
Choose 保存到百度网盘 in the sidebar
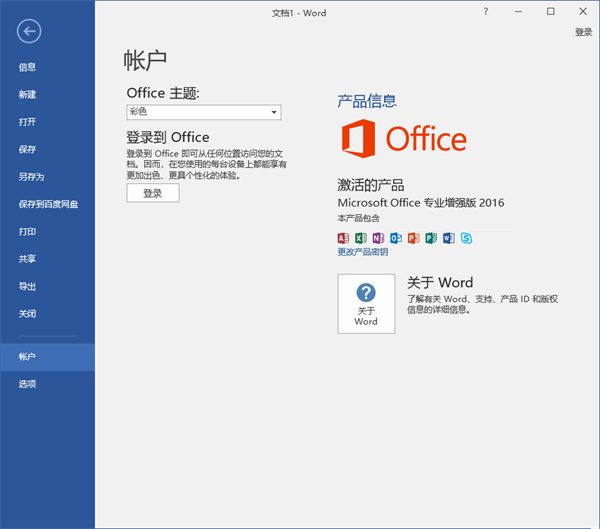(48, 204)
